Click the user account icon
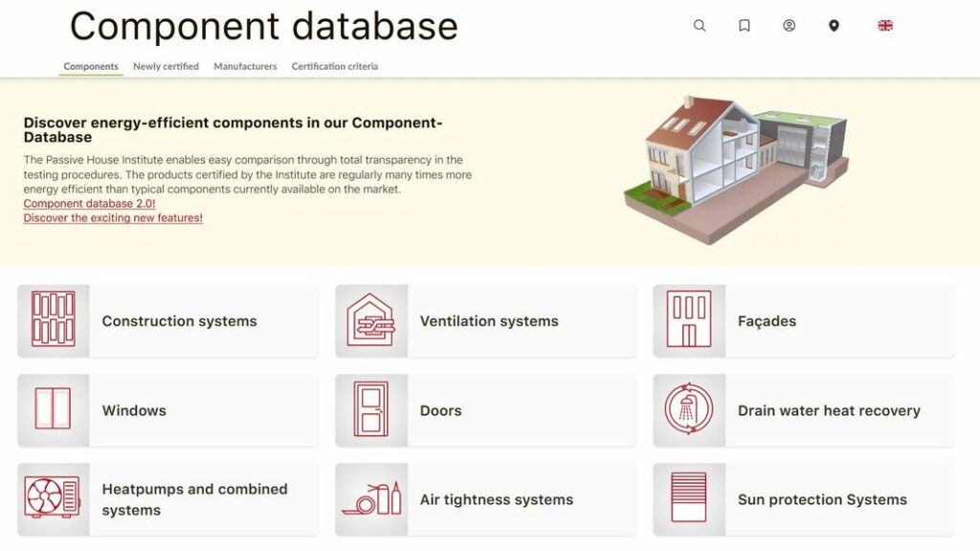This screenshot has width=980, height=551. pos(789,26)
